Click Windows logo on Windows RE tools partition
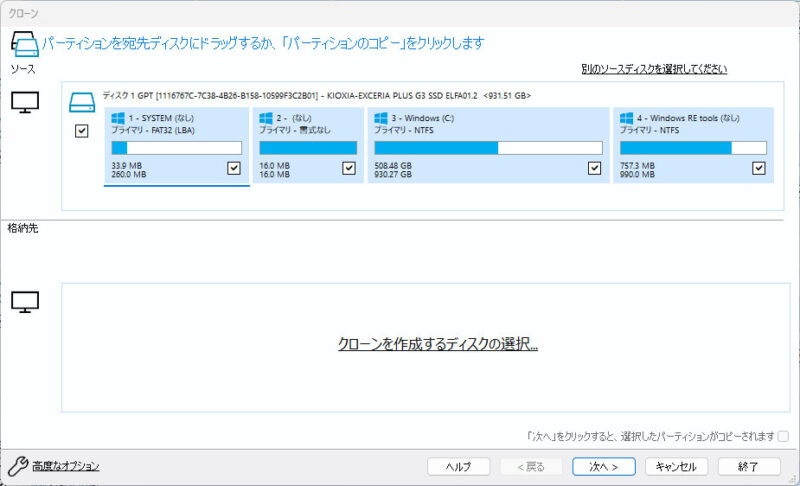 coord(626,118)
